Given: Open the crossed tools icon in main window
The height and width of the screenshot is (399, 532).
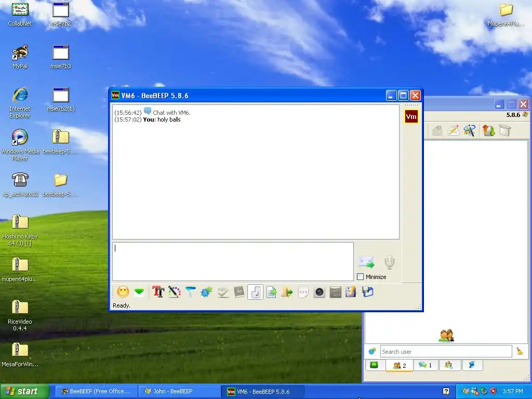Looking at the screenshot, I should click(x=470, y=130).
